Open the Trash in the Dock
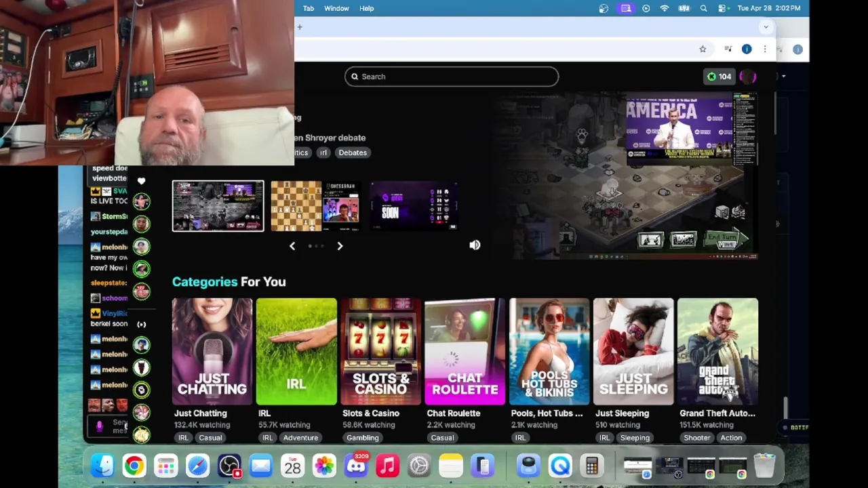Image resolution: width=868 pixels, height=488 pixels. coord(764,466)
